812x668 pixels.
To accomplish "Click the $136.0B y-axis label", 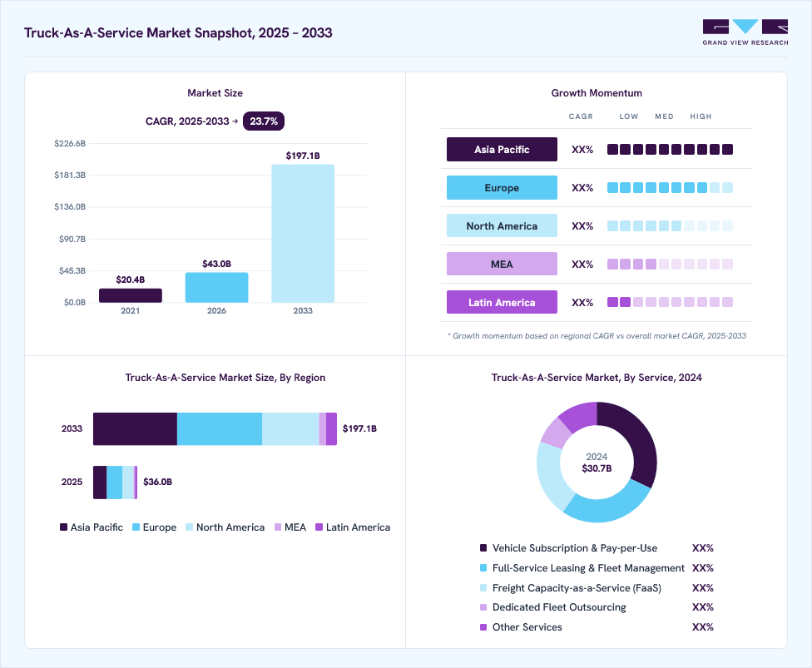I will [x=70, y=206].
